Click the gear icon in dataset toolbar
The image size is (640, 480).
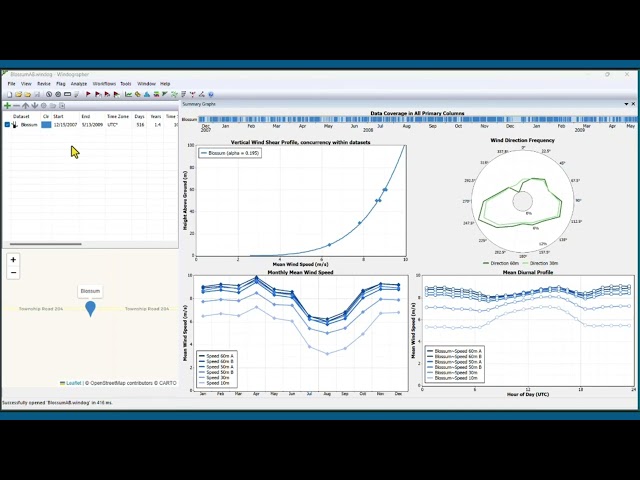point(44,106)
